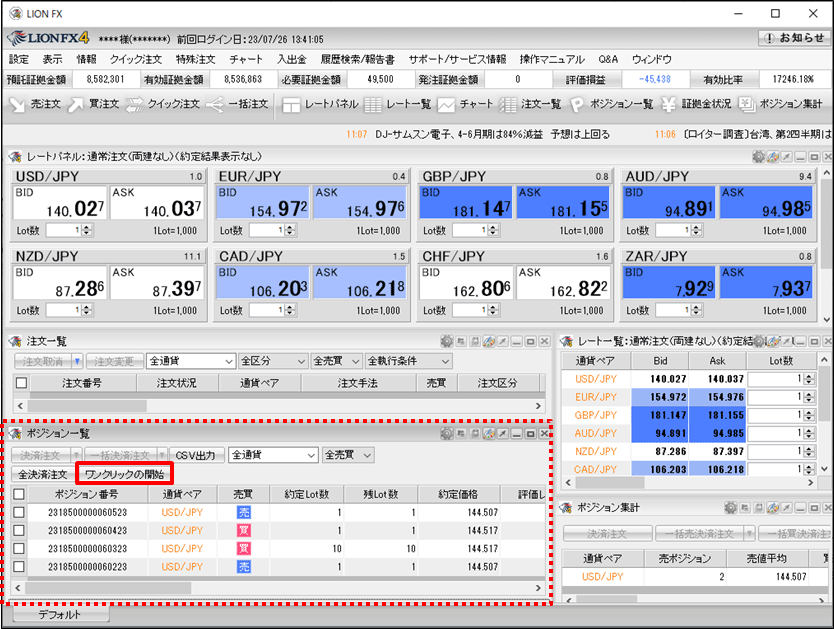Open 表示 menu

[x=53, y=60]
